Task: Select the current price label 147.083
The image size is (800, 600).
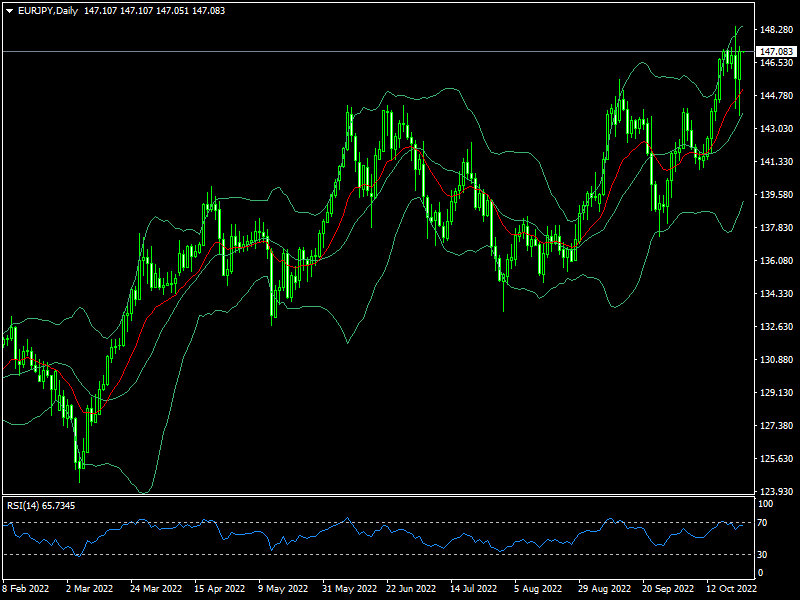Action: [777, 52]
